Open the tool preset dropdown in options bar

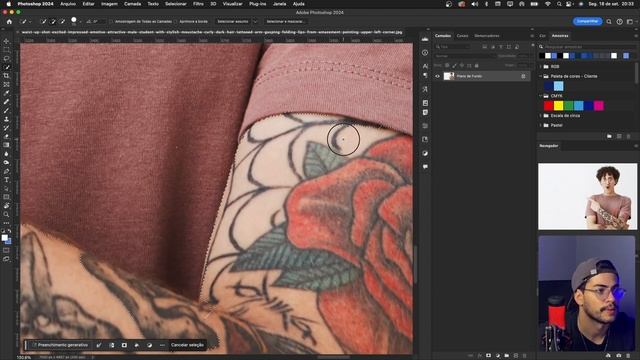30,22
